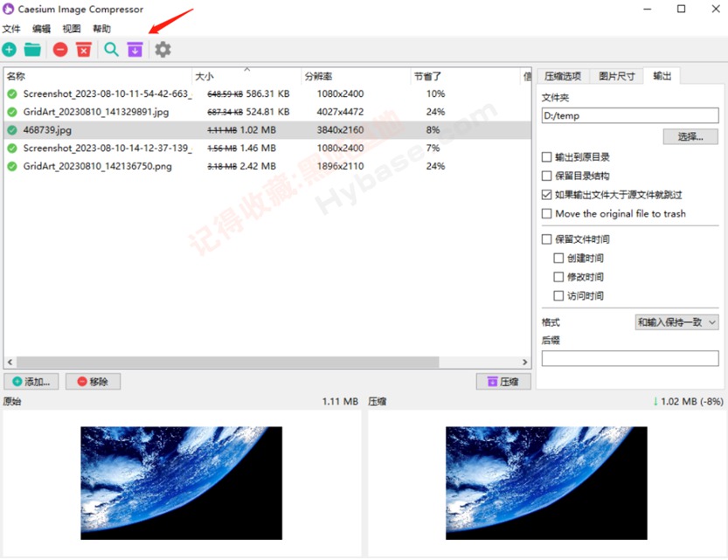Click the 移除 button below the list
The height and width of the screenshot is (560, 728).
93,382
